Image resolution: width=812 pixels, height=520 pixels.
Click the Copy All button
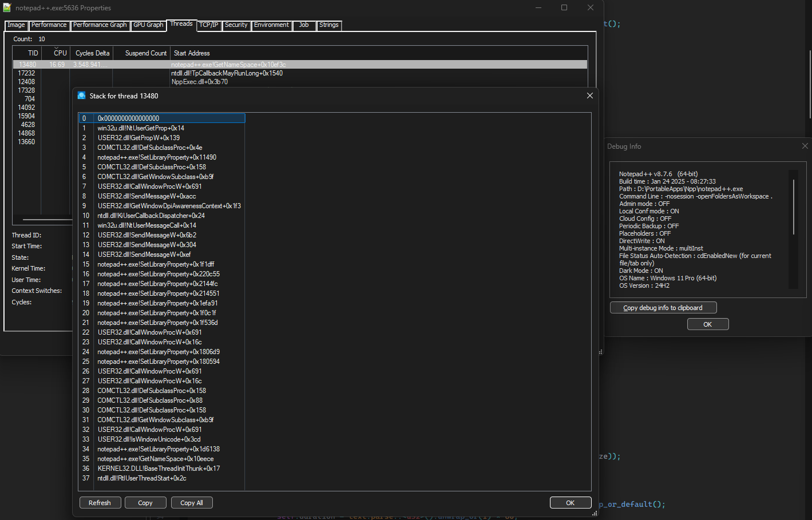pyautogui.click(x=192, y=503)
